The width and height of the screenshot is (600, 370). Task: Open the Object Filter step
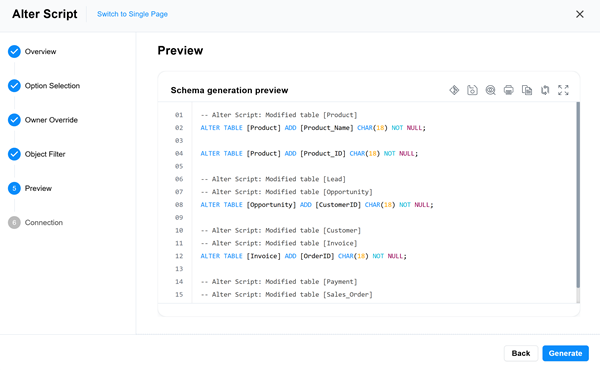pos(45,154)
